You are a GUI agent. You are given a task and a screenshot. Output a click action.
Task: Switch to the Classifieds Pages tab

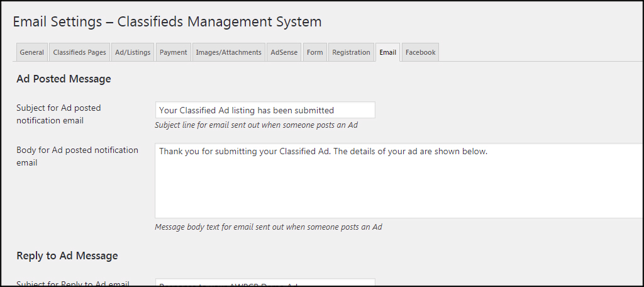point(79,52)
